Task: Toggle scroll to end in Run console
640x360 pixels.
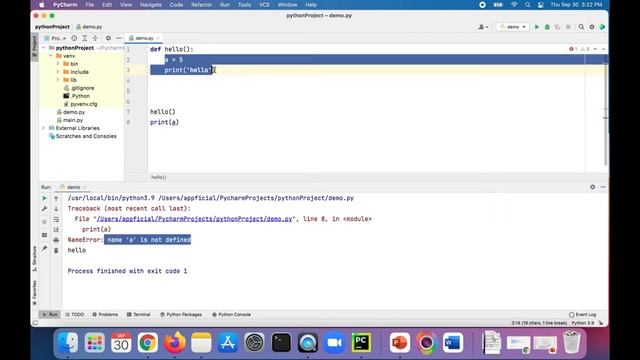Action: (56, 230)
